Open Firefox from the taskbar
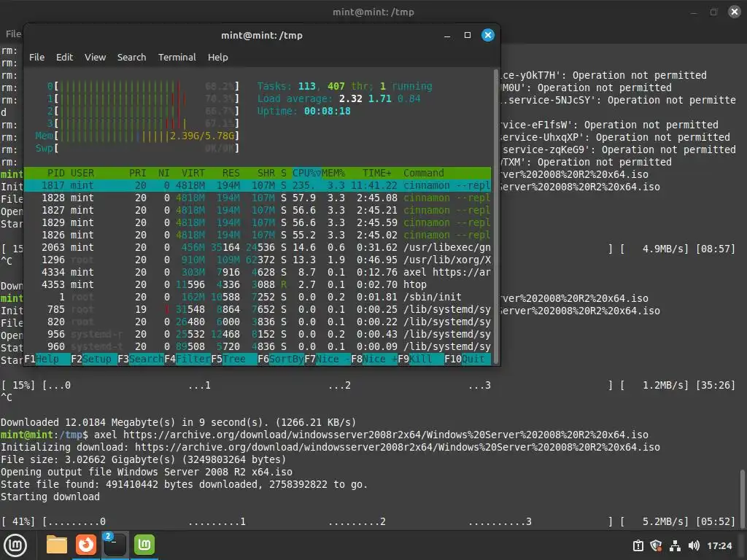747x560 pixels. pos(86,545)
